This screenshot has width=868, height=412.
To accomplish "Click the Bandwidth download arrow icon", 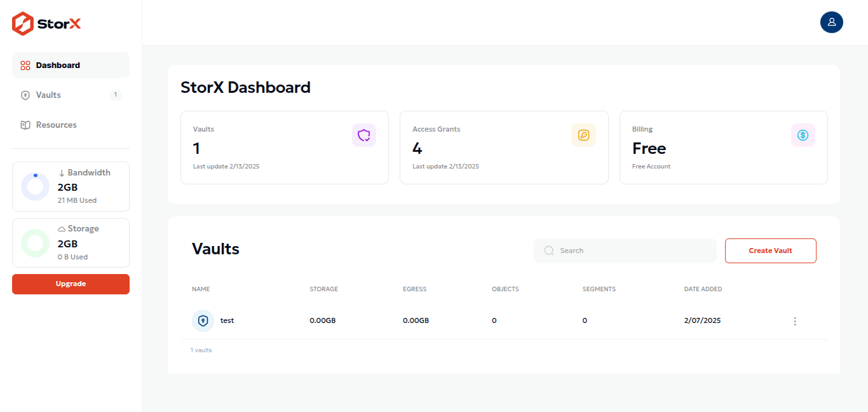I will coord(62,173).
